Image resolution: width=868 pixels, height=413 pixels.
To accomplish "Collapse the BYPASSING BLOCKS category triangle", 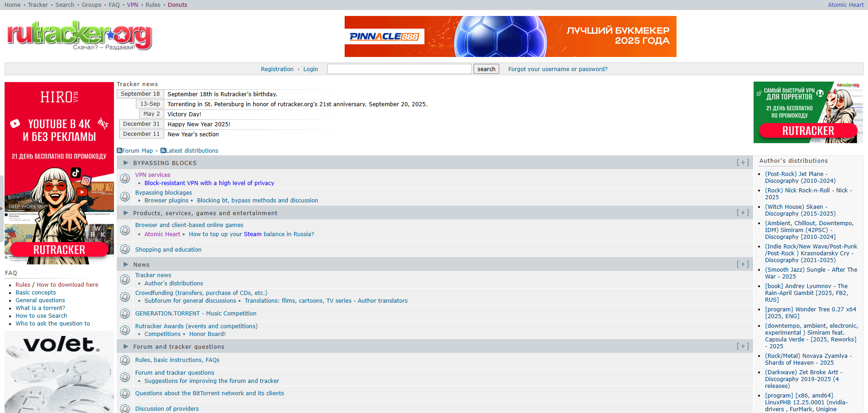I will 126,163.
